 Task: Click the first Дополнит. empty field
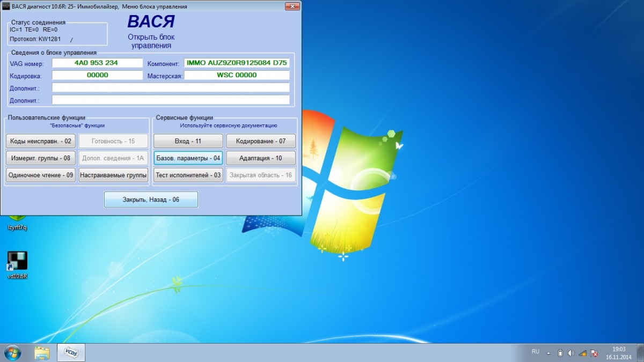[x=171, y=87]
